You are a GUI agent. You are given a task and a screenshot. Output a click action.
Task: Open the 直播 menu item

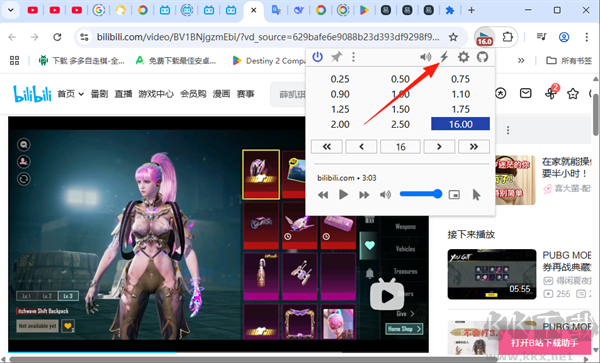tap(123, 94)
